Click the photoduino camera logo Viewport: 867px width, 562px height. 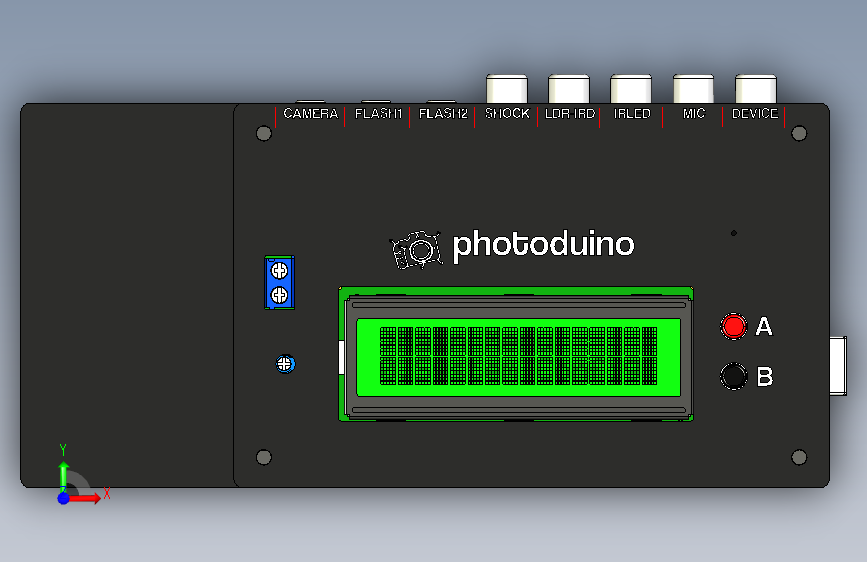[416, 249]
